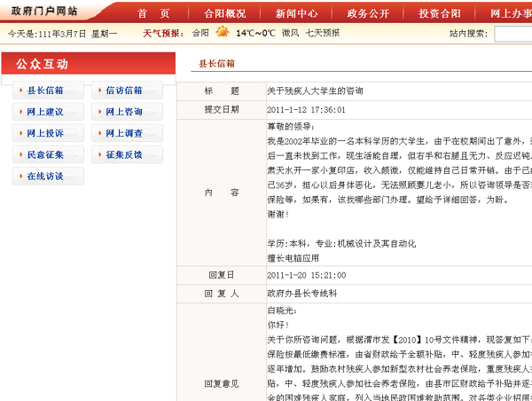The image size is (532, 401).
Task: Navigate to 投资合阳 menu item
Action: click(x=440, y=13)
